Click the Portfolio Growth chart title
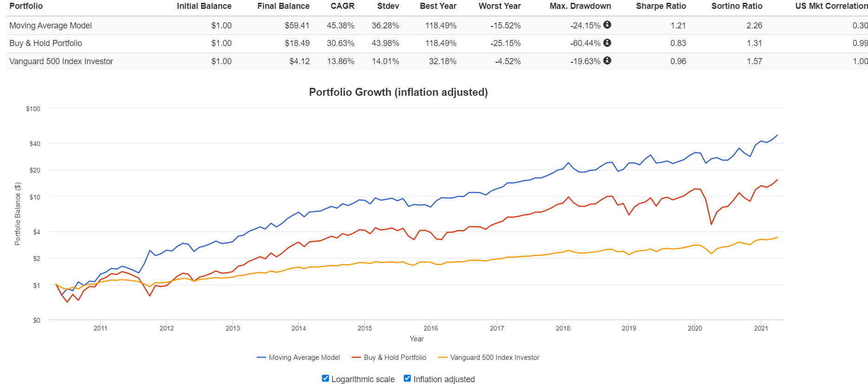The height and width of the screenshot is (384, 868). pos(398,92)
